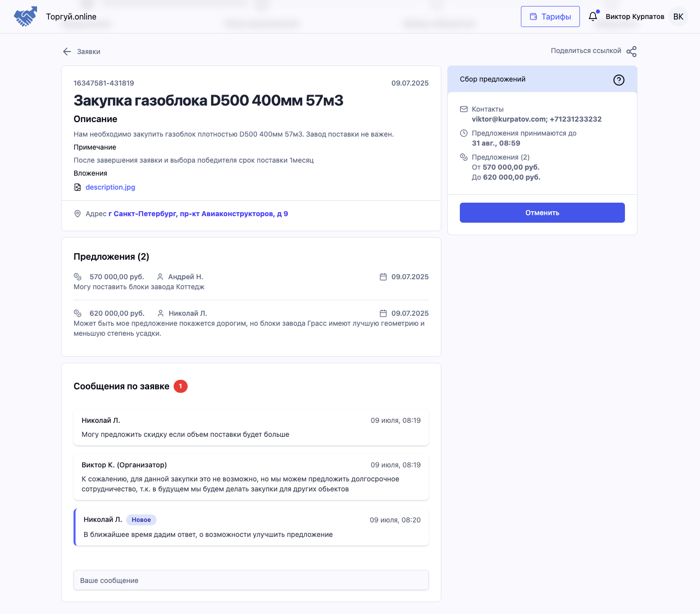This screenshot has height=614, width=700.
Task: Click the Виктор Курпатов profile name
Action: [x=634, y=17]
